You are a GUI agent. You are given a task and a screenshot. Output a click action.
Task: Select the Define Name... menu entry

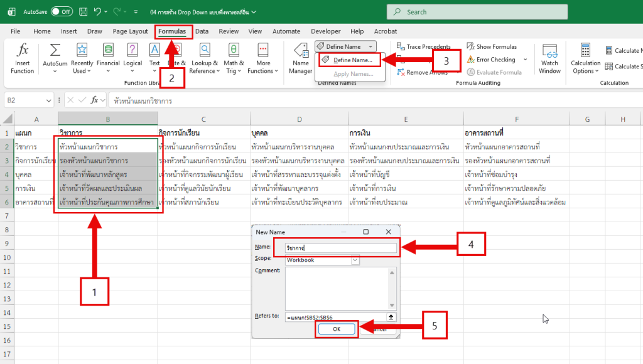point(350,60)
